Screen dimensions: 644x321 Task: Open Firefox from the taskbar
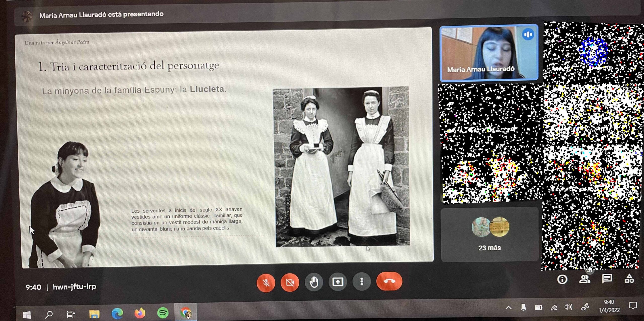click(140, 313)
